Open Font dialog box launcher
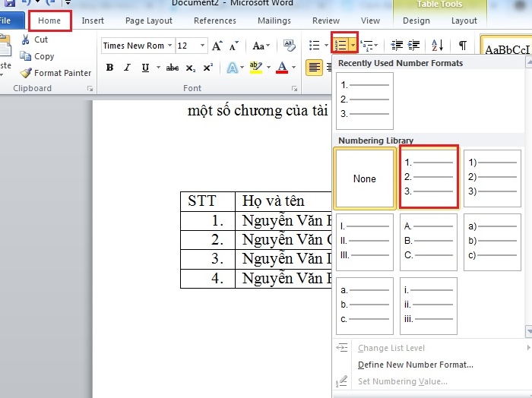 (x=295, y=88)
